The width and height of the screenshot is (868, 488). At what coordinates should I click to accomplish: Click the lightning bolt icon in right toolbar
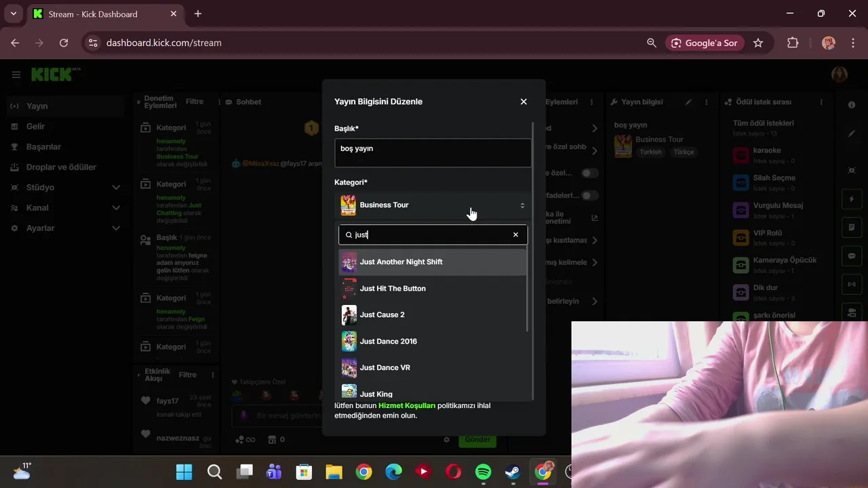point(852,199)
